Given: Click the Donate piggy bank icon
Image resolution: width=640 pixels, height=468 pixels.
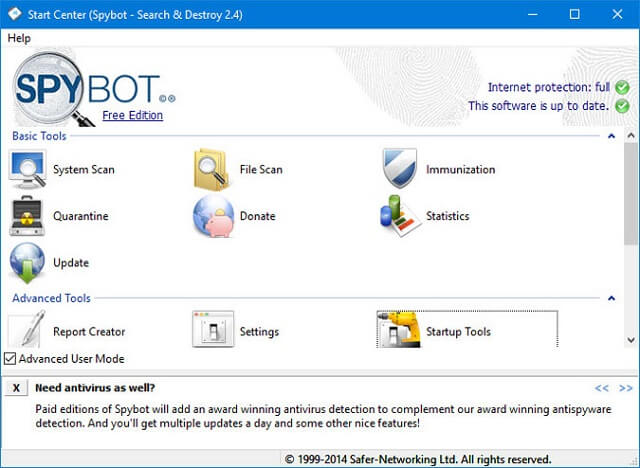Looking at the screenshot, I should pyautogui.click(x=213, y=216).
